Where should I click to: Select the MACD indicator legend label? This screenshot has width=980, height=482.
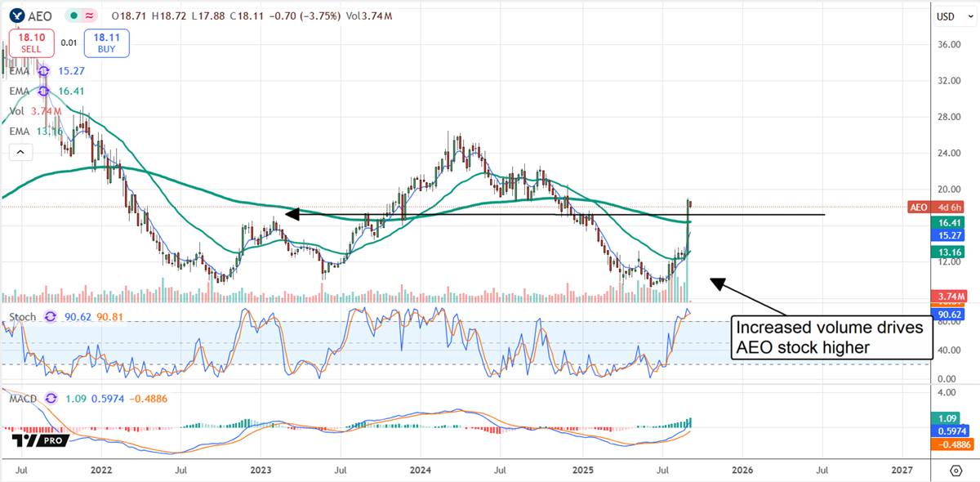(24, 399)
